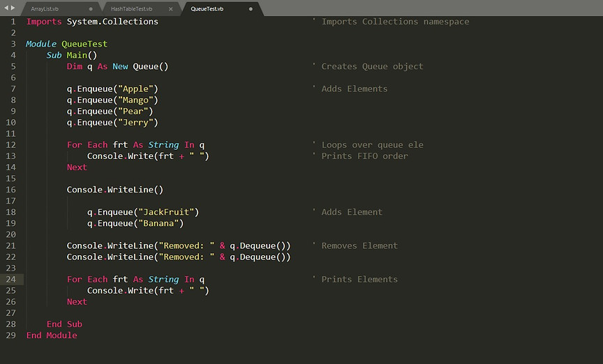Click the "Pear" string literal

[x=133, y=112]
